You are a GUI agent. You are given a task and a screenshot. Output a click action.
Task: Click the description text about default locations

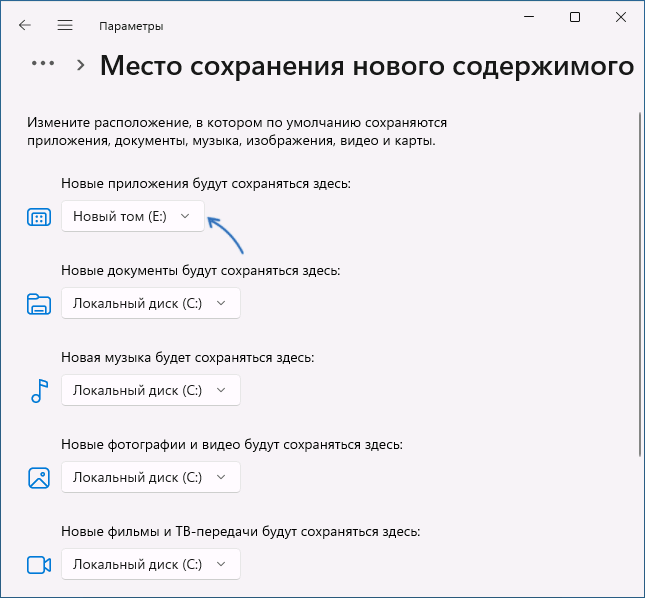point(237,132)
